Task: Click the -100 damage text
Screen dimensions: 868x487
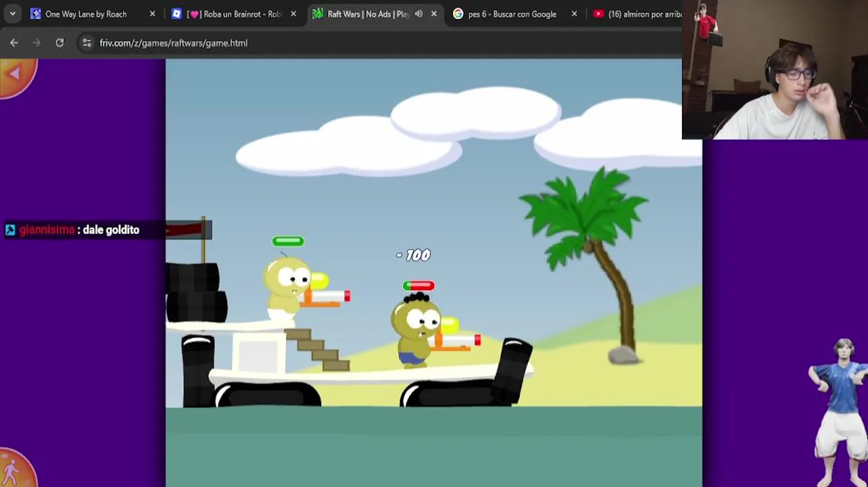Action: pyautogui.click(x=414, y=255)
